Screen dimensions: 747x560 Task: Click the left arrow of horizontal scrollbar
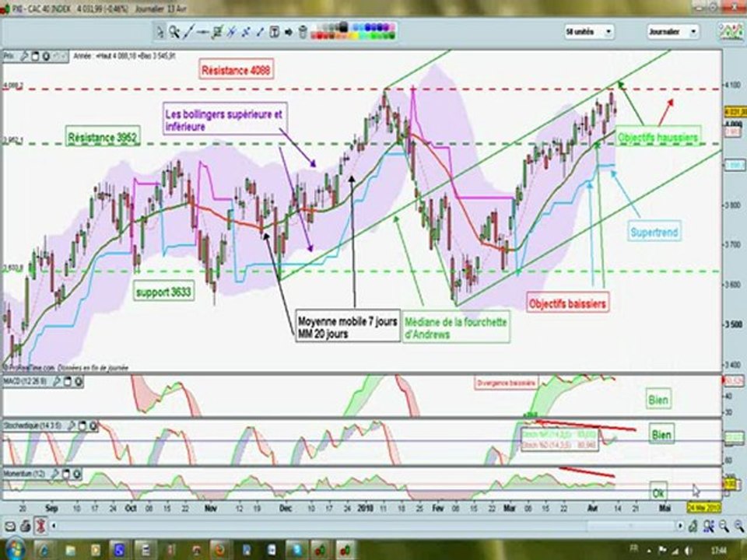tap(54, 527)
